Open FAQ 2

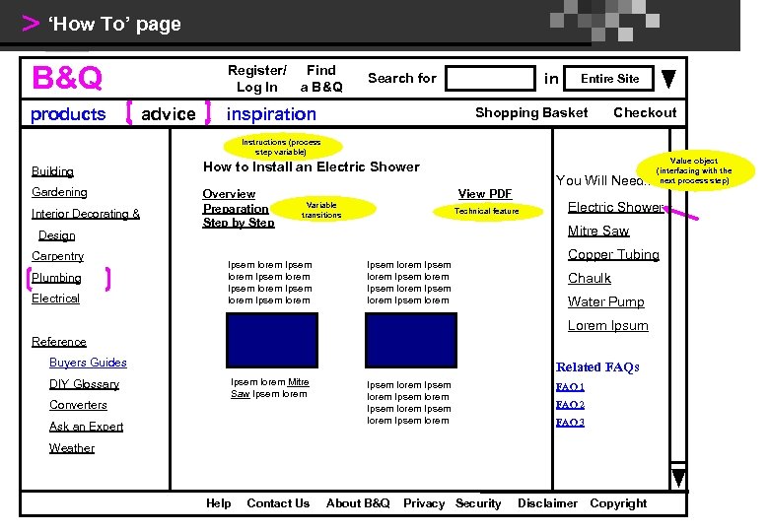[570, 405]
